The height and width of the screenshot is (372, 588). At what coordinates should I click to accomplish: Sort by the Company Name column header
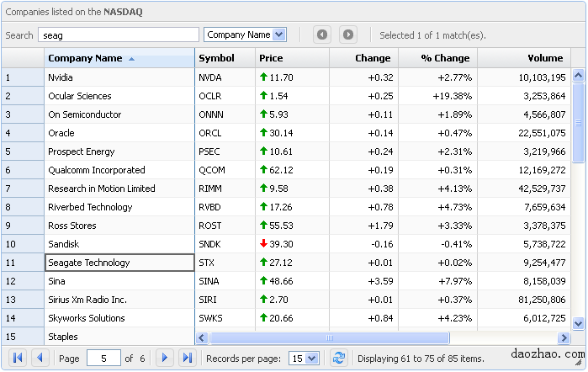click(119, 58)
